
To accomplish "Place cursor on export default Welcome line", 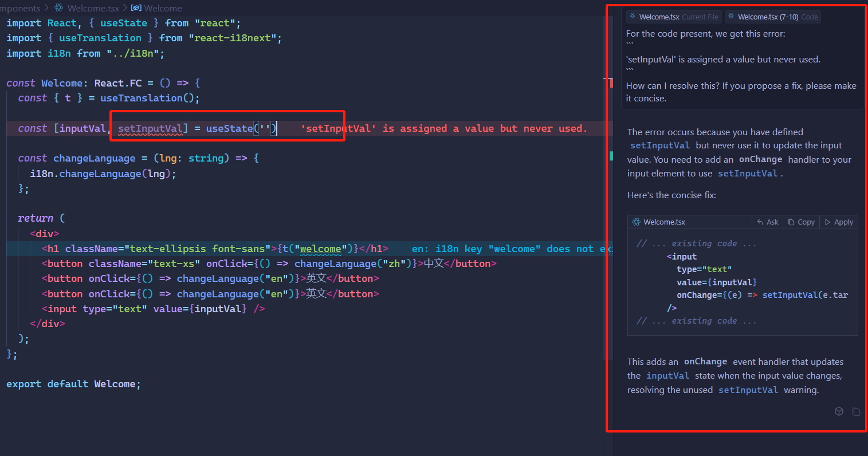I will coord(73,384).
